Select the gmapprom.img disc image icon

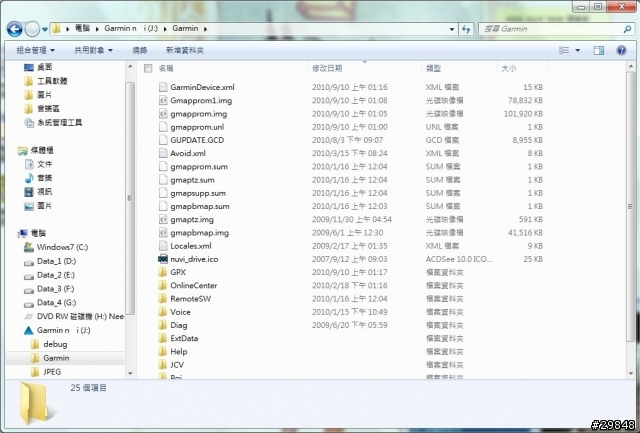tap(163, 113)
